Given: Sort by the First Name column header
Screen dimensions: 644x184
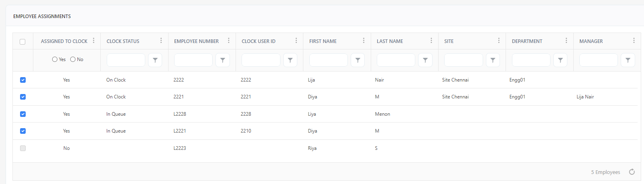Looking at the screenshot, I should [323, 41].
